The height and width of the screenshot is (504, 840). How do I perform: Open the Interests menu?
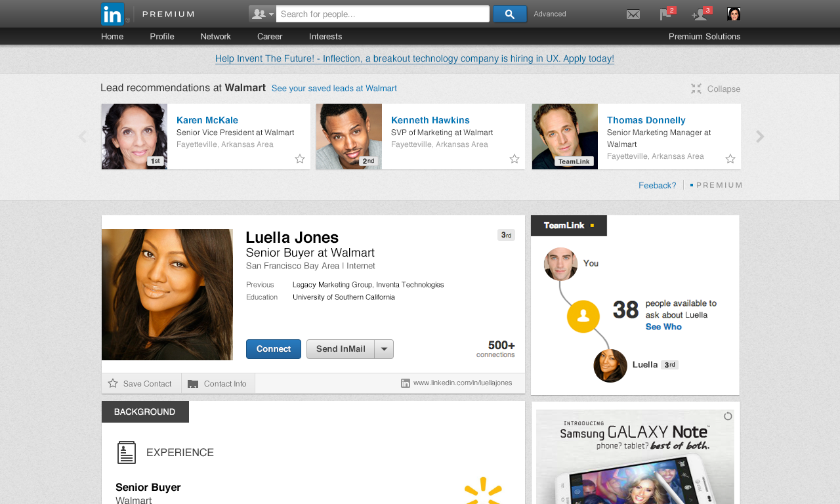(325, 36)
